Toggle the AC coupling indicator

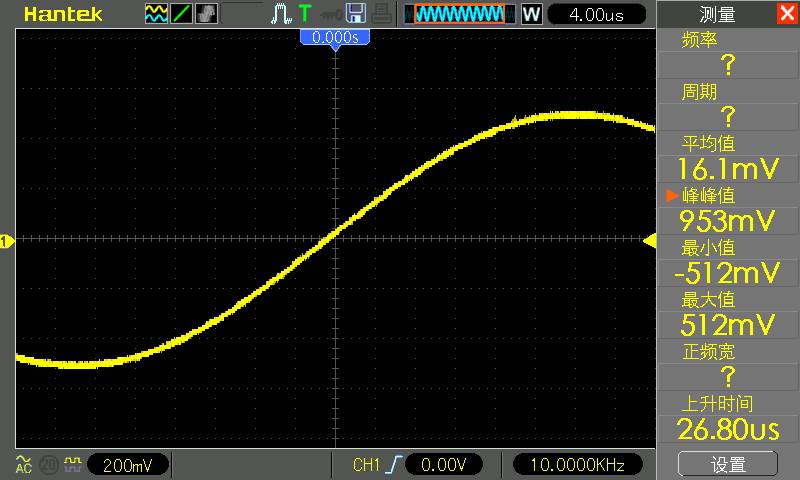coord(23,464)
